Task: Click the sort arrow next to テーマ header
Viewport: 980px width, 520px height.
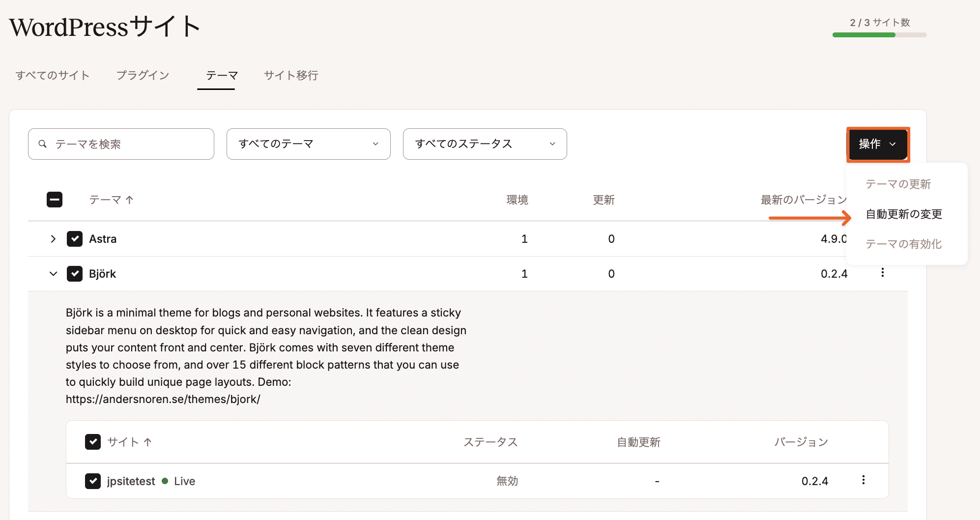Action: point(130,200)
